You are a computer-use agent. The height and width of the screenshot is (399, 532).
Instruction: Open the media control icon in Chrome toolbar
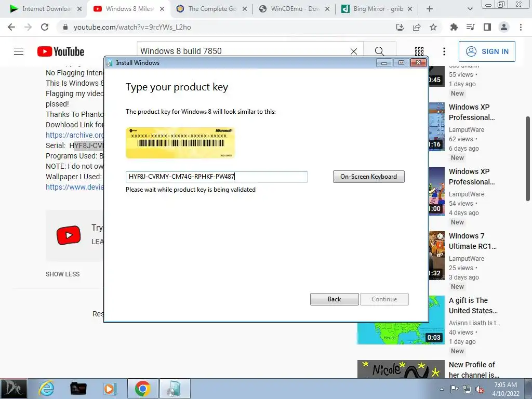[471, 27]
